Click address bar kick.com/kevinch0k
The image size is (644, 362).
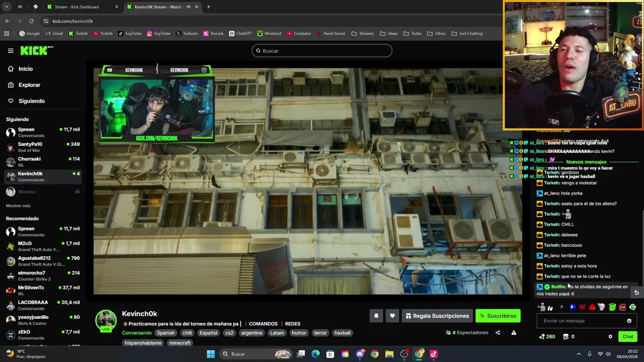click(x=72, y=21)
